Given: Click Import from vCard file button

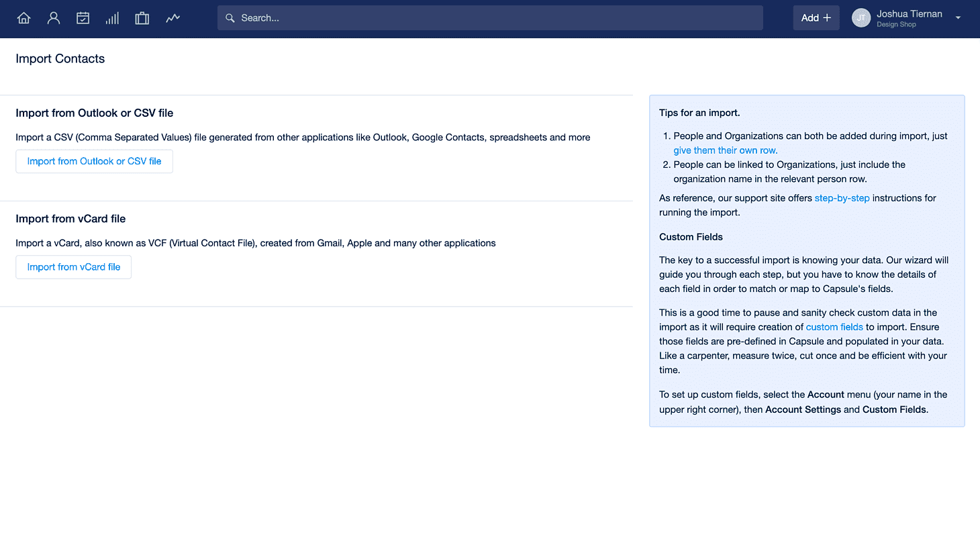Looking at the screenshot, I should [74, 267].
